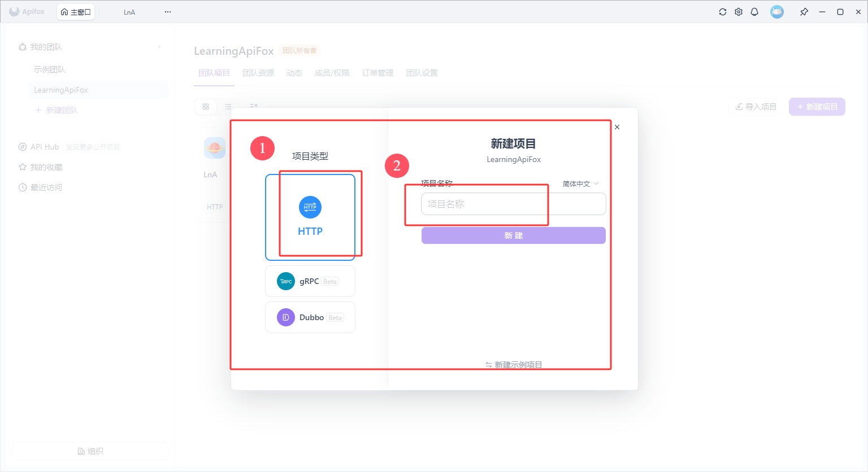This screenshot has height=472, width=868.
Task: Select the HTTP project type card
Action: pos(310,217)
